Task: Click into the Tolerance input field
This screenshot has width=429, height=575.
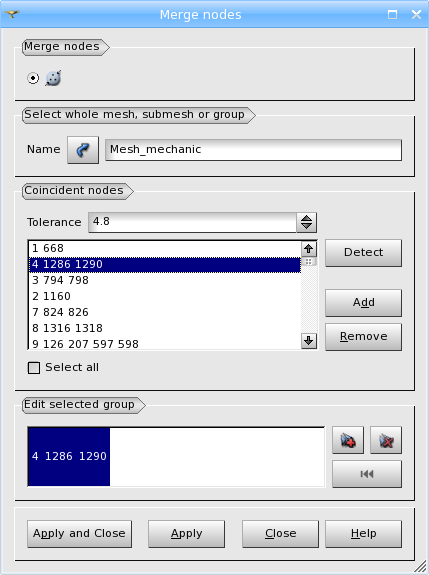Action: [x=192, y=222]
